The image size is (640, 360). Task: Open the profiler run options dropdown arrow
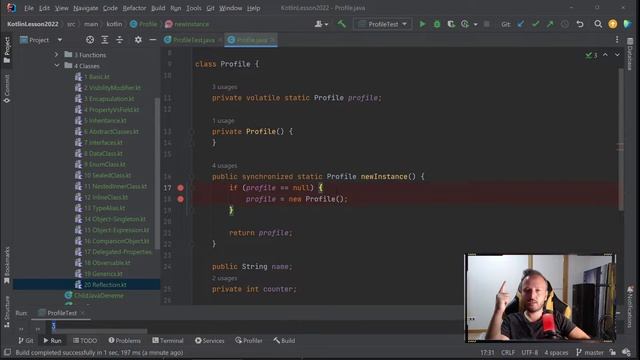(476, 25)
